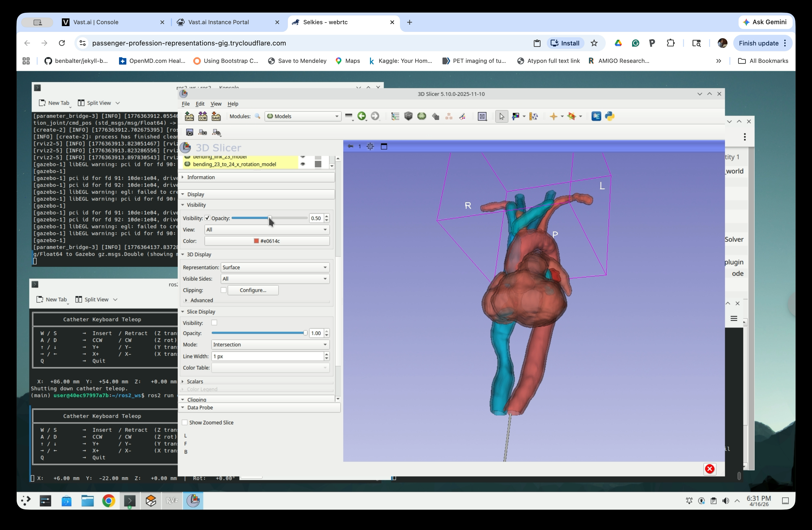This screenshot has width=812, height=530.
Task: Open the Extensions Manager toolbar icon
Action: [596, 116]
